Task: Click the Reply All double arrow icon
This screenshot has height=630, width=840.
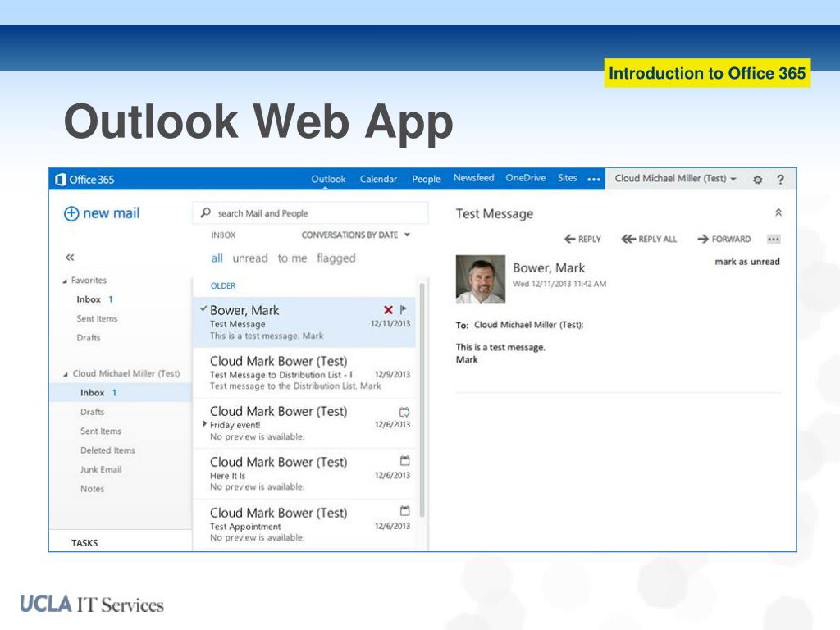Action: 628,239
